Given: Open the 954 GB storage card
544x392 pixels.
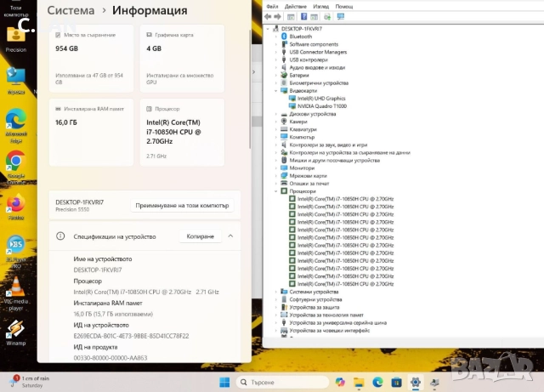Looking at the screenshot, I should point(91,59).
